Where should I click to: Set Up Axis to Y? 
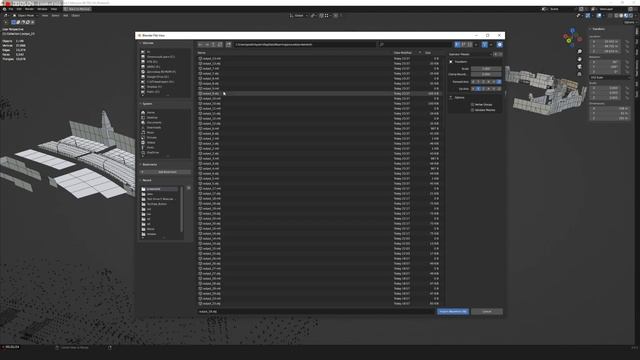coord(478,89)
